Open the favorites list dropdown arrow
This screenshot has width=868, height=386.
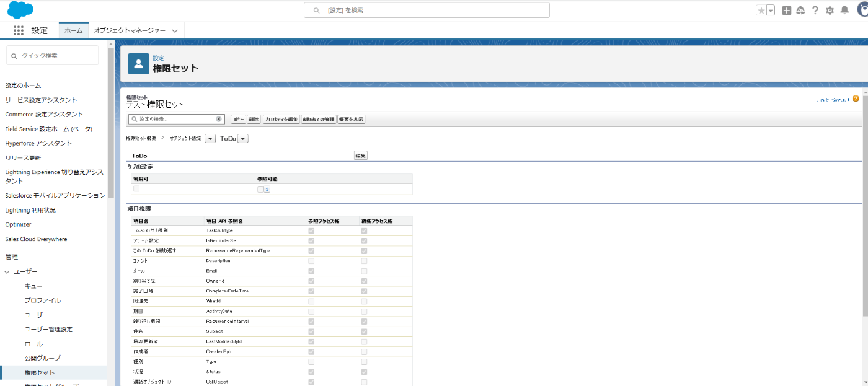tap(771, 11)
